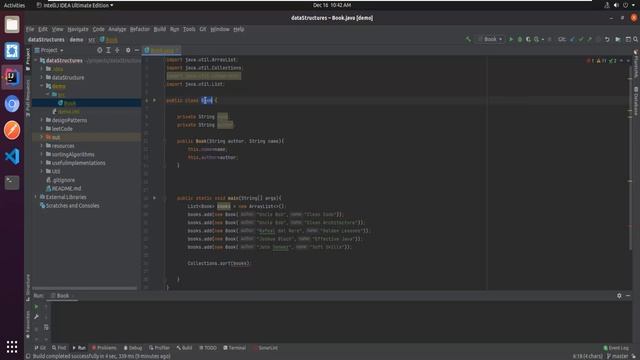Screen dimensions: 640x360
Task: Click dataStructures breadcrumb in navigation bar
Action: click(46, 40)
